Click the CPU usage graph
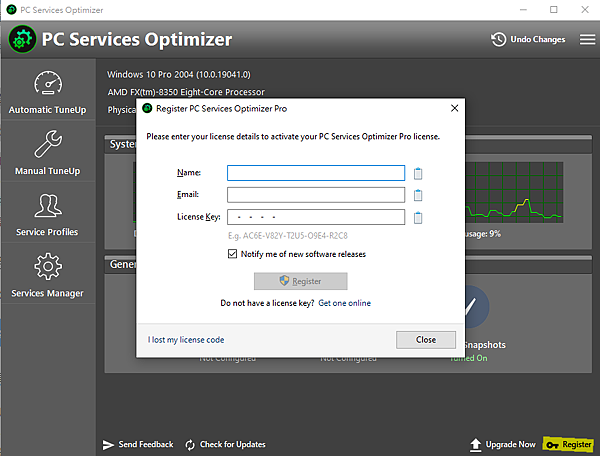Image resolution: width=600 pixels, height=456 pixels. [514, 192]
